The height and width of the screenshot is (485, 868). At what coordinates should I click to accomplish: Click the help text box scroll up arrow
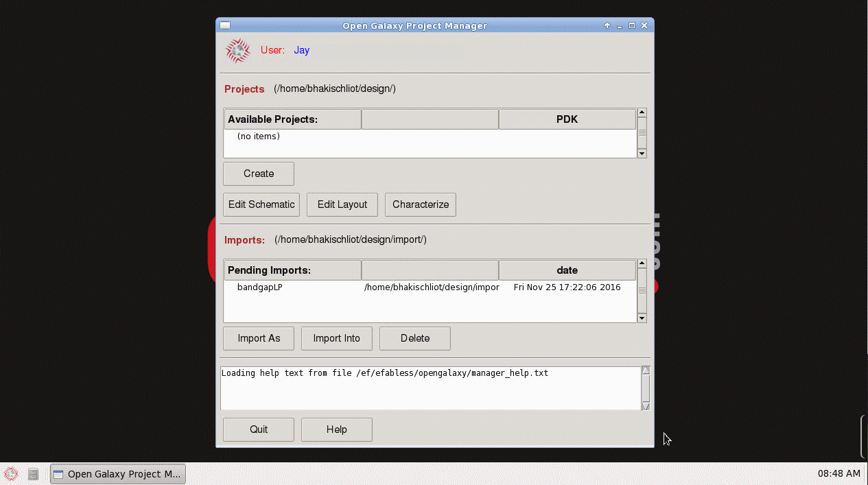[x=646, y=370]
